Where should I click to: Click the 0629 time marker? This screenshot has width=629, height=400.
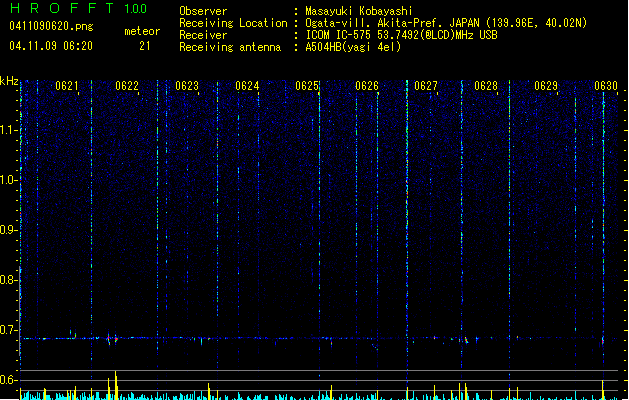[x=546, y=86]
